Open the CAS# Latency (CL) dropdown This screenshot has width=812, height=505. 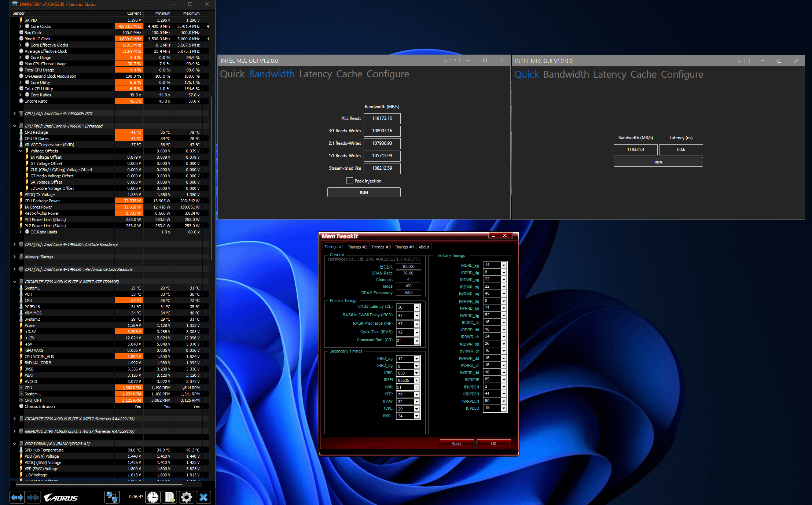(417, 307)
